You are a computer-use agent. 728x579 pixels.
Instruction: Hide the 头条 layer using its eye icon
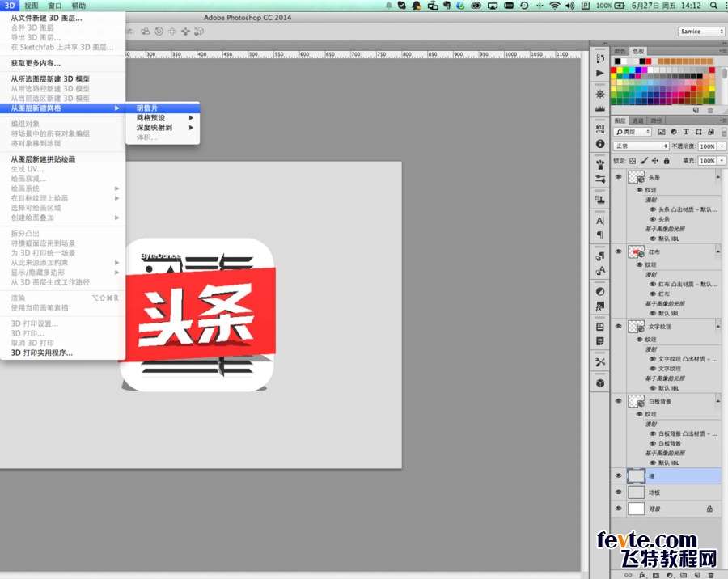(619, 177)
